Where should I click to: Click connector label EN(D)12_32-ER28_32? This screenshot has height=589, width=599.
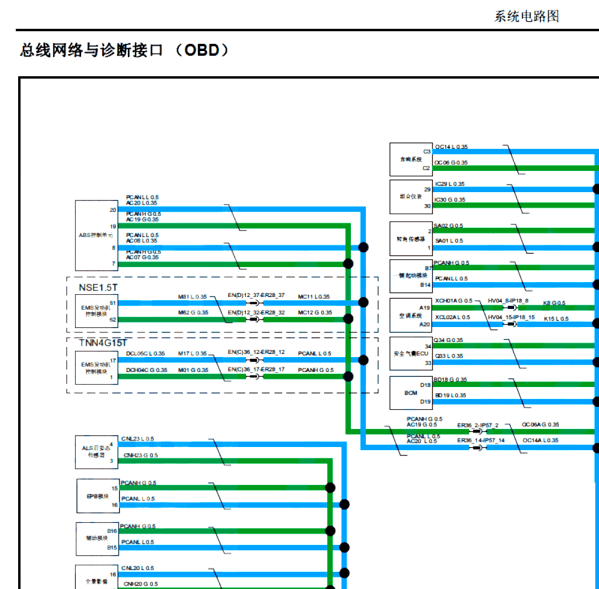256,312
